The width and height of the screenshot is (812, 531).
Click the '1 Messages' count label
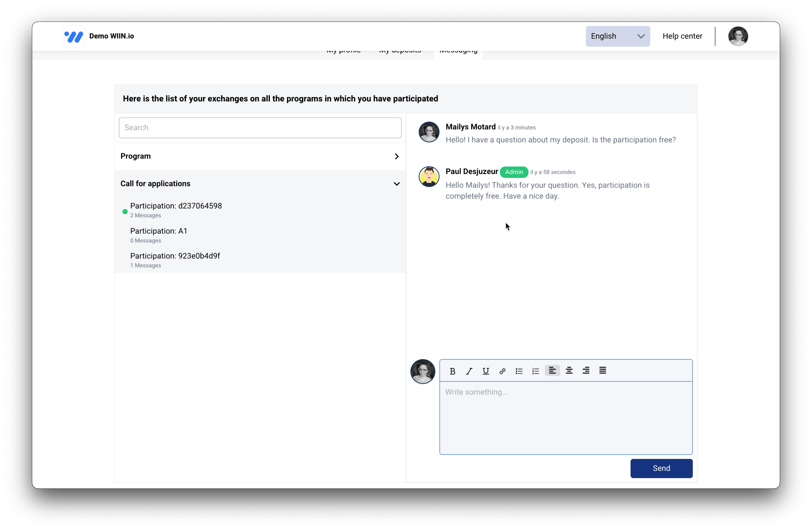(145, 266)
